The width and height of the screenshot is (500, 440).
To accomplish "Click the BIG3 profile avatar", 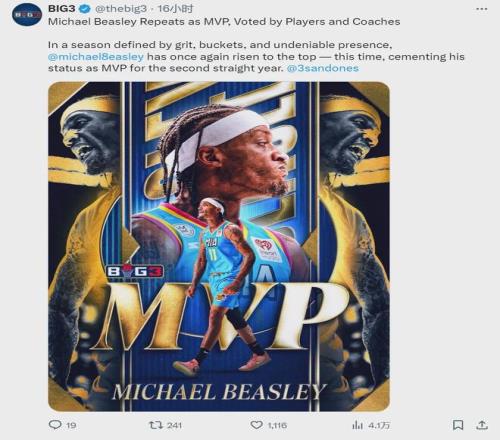I will 27,15.
